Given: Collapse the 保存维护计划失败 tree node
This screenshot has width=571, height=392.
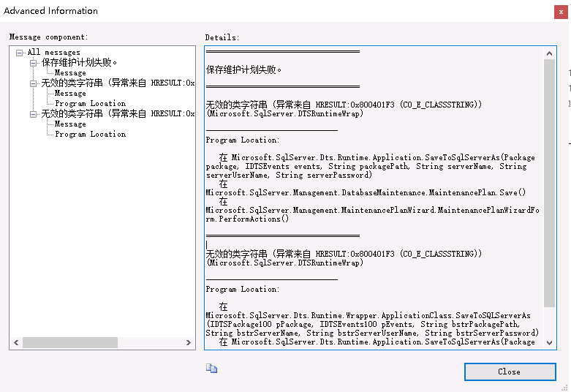Looking at the screenshot, I should pos(33,63).
